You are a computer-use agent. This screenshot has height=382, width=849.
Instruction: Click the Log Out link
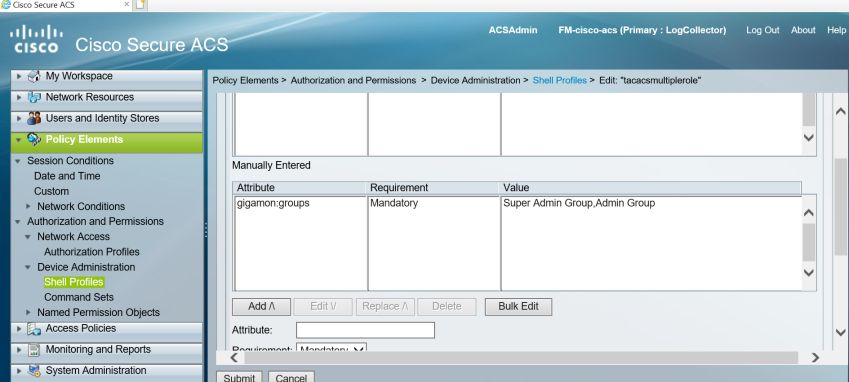(x=762, y=30)
